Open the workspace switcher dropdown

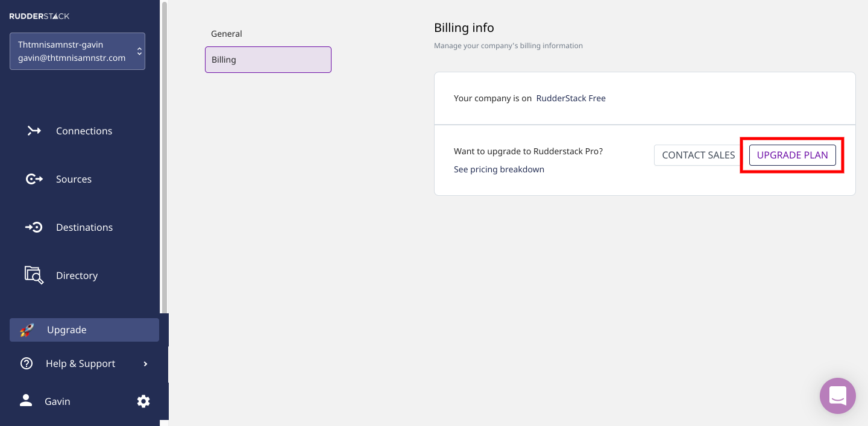(x=77, y=51)
